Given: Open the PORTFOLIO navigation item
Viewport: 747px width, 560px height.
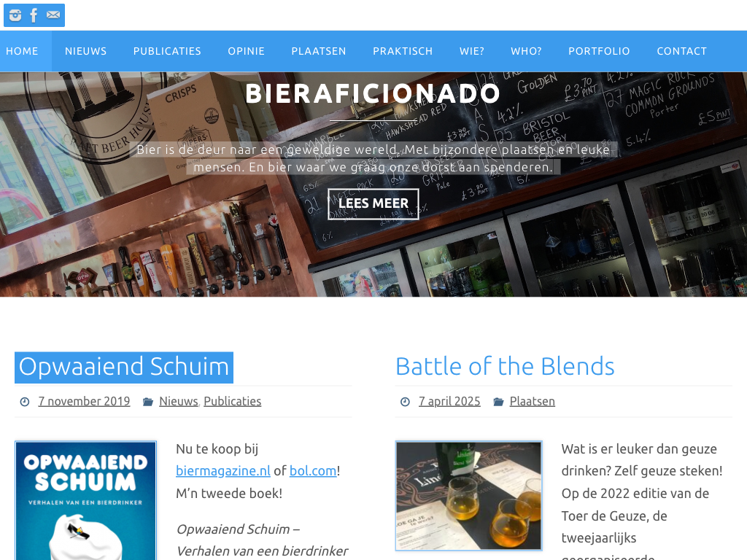Looking at the screenshot, I should point(600,52).
